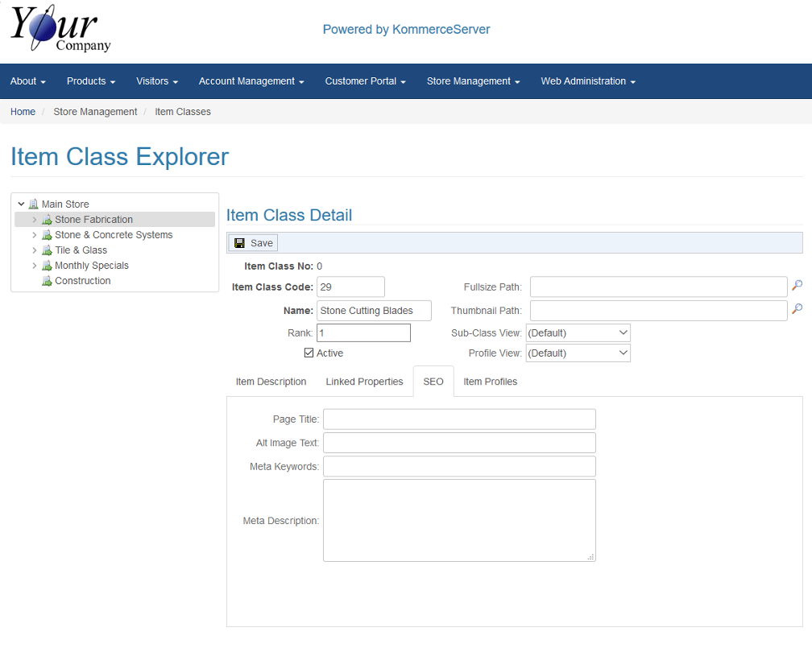The image size is (812, 648).
Task: Click the Main Store building icon
Action: tap(33, 204)
